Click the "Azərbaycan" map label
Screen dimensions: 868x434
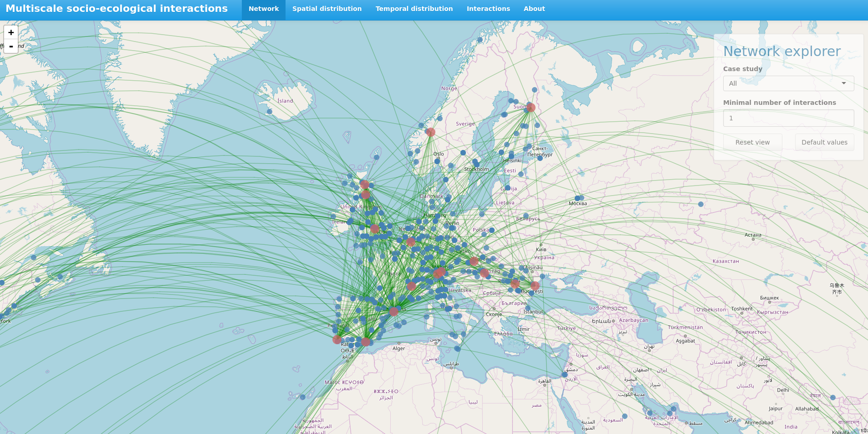[x=633, y=320]
